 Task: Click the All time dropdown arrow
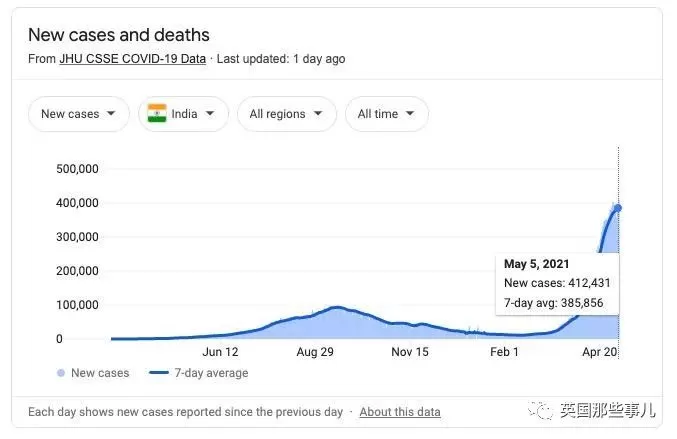point(410,114)
